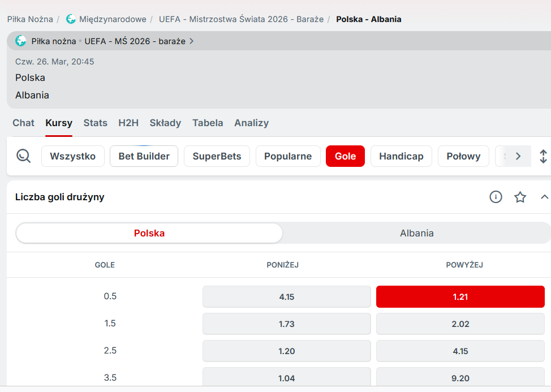
Task: Open the UEFA - MŚ 2026 - baraże competition chevron
Action: tap(192, 41)
